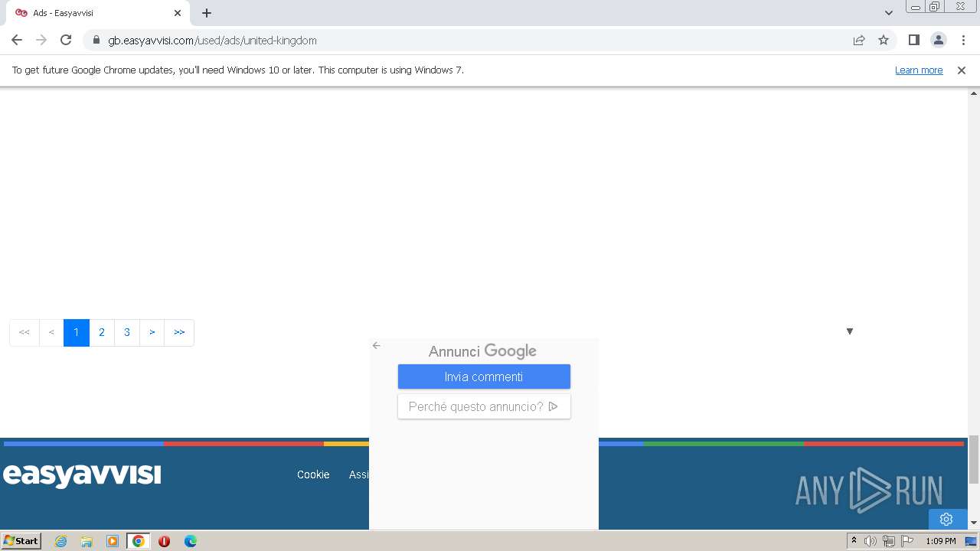Dismiss the Chrome update notification bar
The height and width of the screenshot is (551, 980).
click(962, 70)
